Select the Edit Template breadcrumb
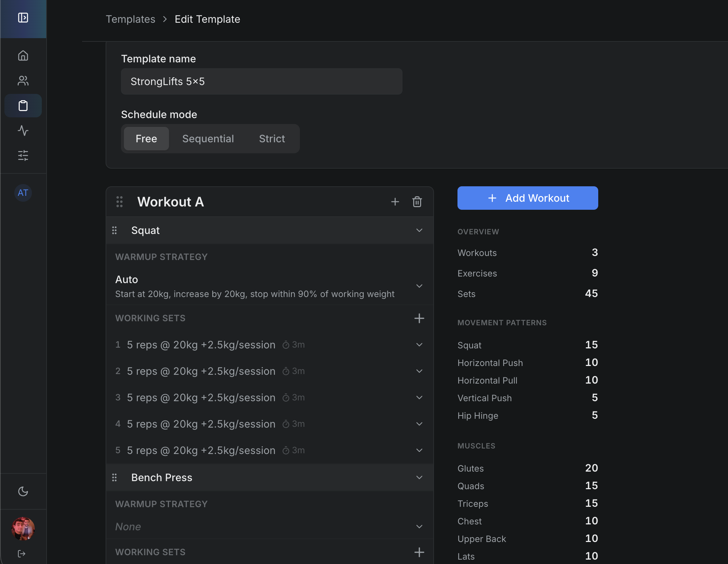Screen dimensions: 728x564 [x=207, y=19]
